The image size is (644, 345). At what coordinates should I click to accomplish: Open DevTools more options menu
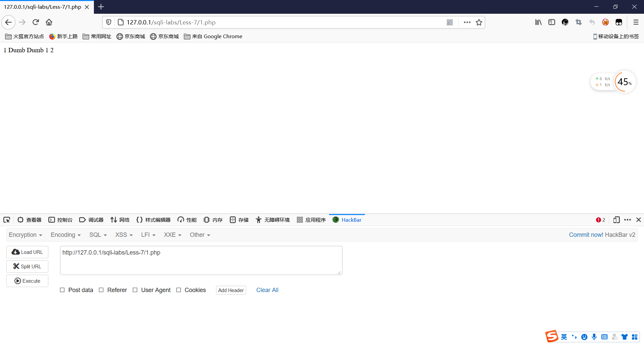coord(628,220)
